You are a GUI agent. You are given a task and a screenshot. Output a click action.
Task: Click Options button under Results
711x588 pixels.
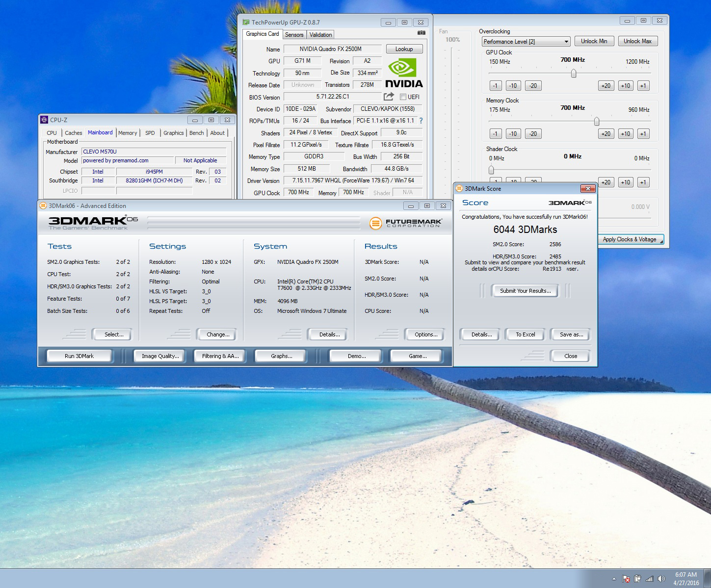point(426,334)
